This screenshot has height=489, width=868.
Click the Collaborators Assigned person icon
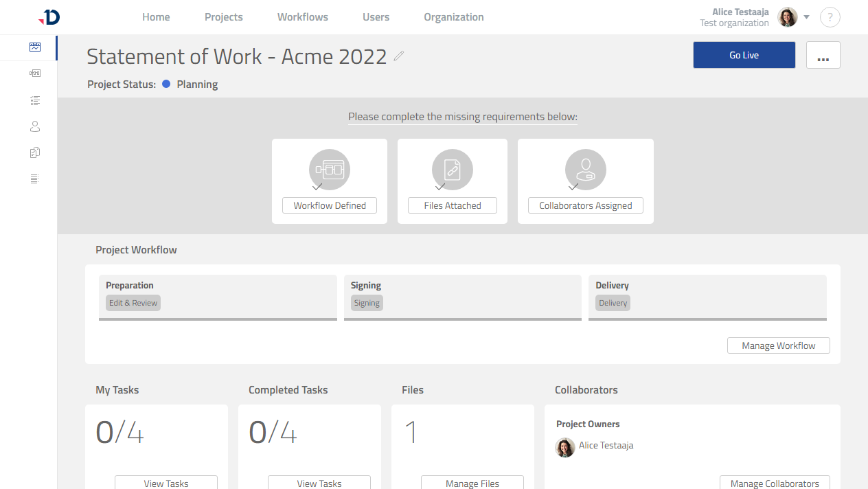[585, 169]
